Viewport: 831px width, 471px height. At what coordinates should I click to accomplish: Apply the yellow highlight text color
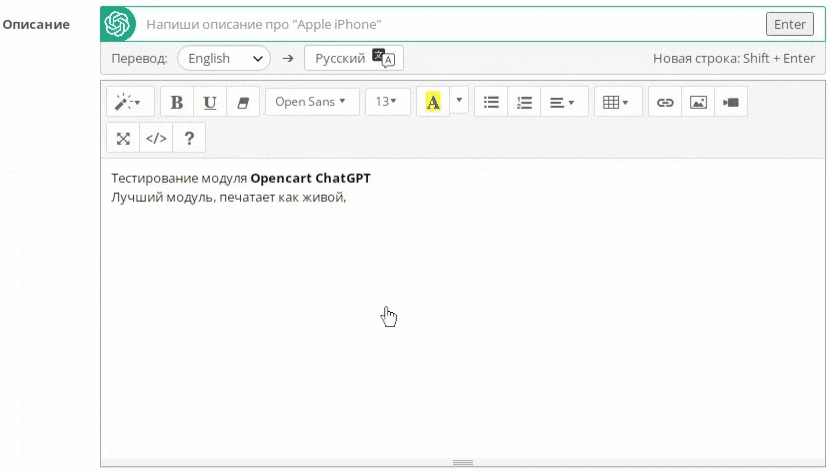(x=433, y=102)
